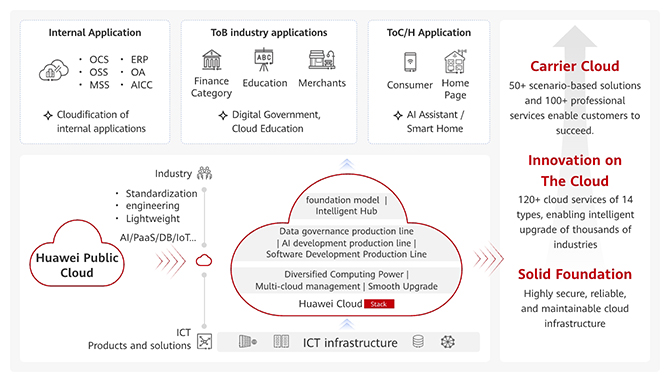
Task: Click the Education ABC board icon
Action: coord(264,60)
